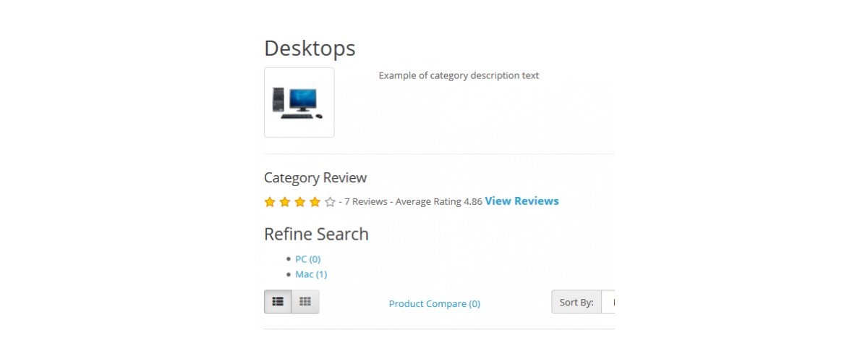This screenshot has width=868, height=362.
Task: Click the second gold rating star
Action: [285, 202]
